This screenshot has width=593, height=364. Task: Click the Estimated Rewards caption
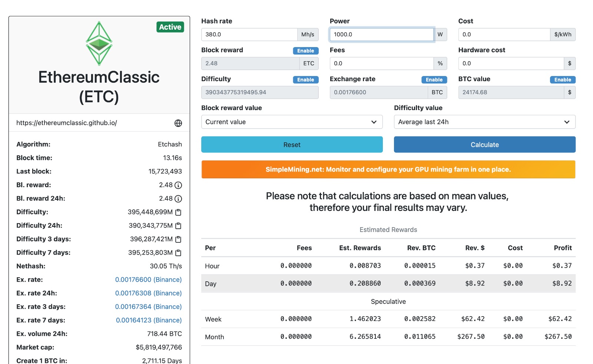pyautogui.click(x=388, y=230)
